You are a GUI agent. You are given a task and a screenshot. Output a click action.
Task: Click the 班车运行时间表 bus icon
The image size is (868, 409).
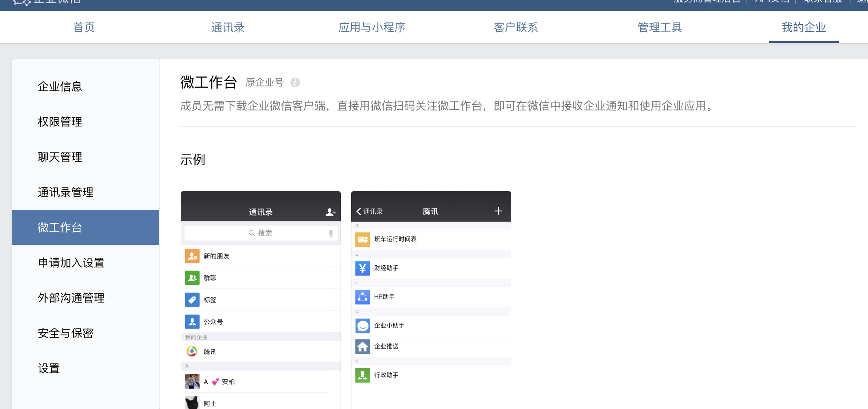[x=363, y=239]
